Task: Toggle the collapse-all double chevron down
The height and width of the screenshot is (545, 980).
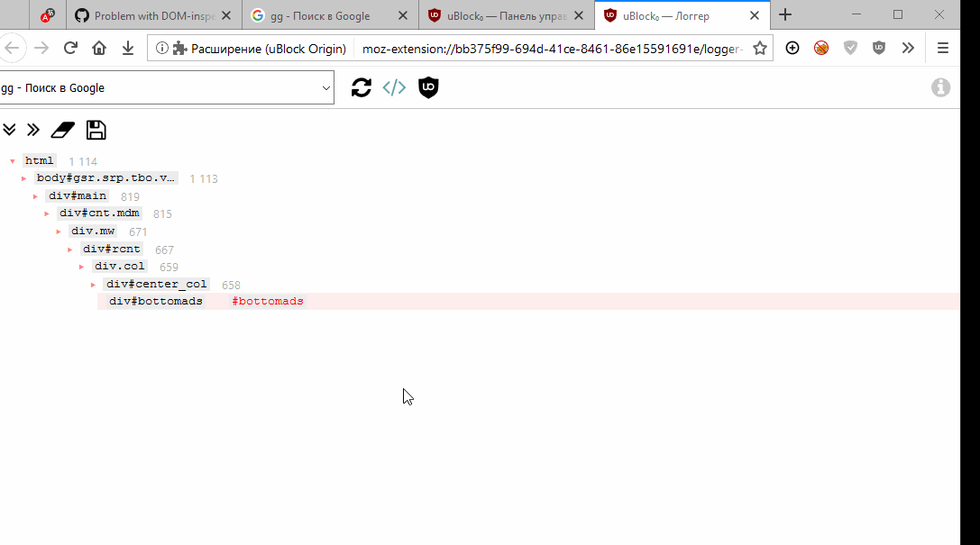Action: click(x=9, y=130)
